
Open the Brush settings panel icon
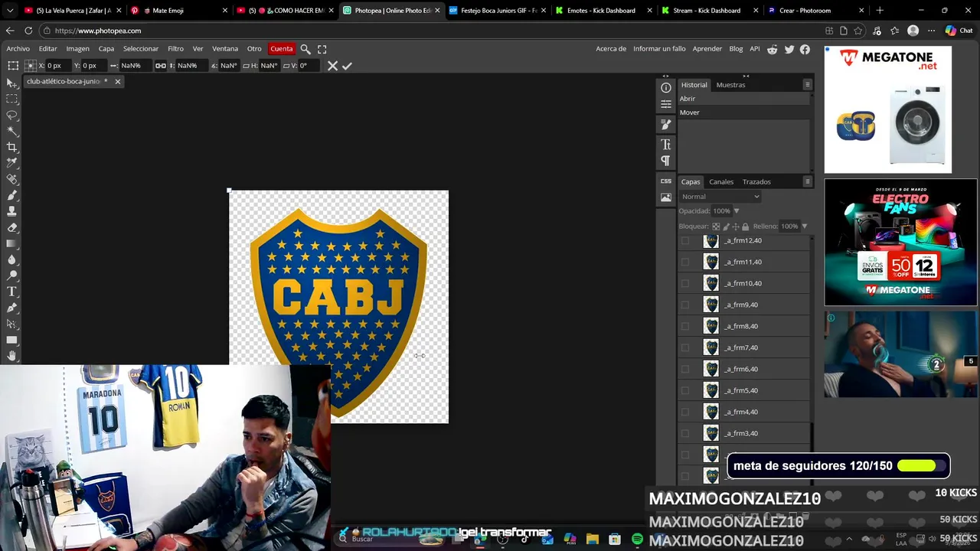click(x=666, y=124)
